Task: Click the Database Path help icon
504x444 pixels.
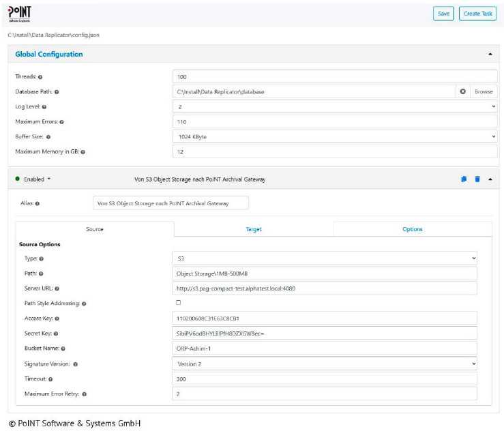Action: point(57,92)
